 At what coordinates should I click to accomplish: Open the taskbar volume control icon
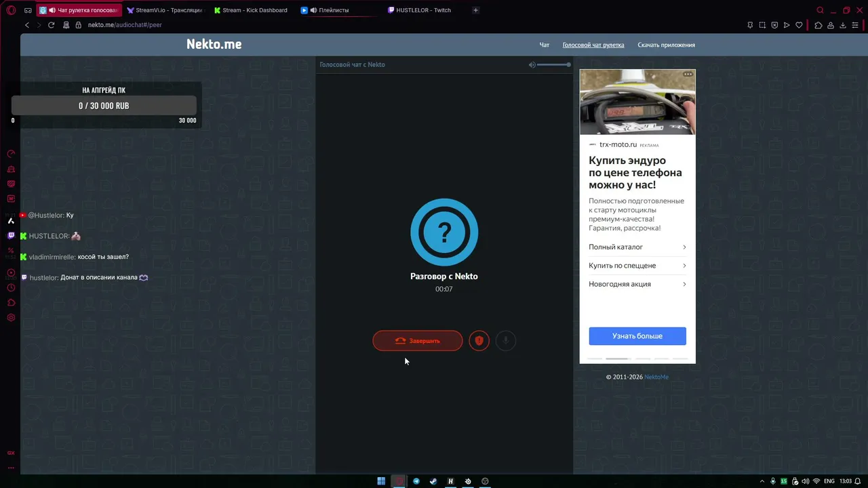click(x=805, y=481)
